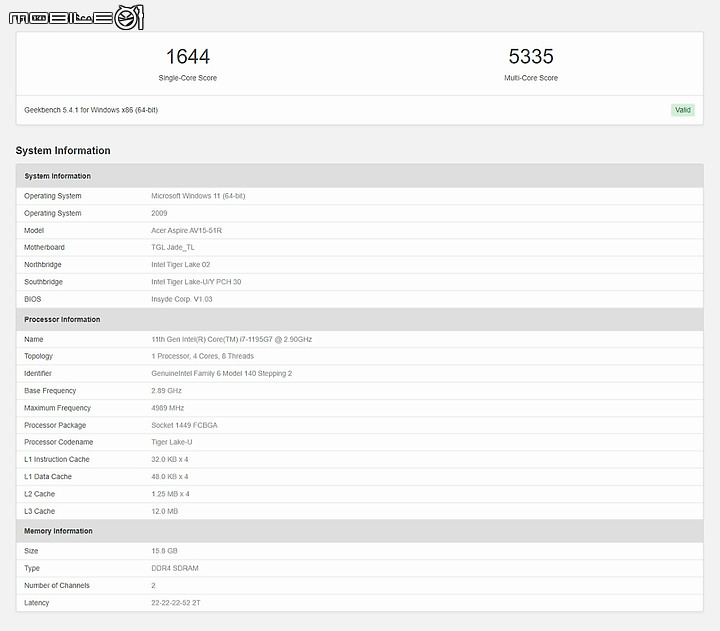The image size is (720, 631).
Task: Select the 15.8 GB memory size value
Action: 164,551
